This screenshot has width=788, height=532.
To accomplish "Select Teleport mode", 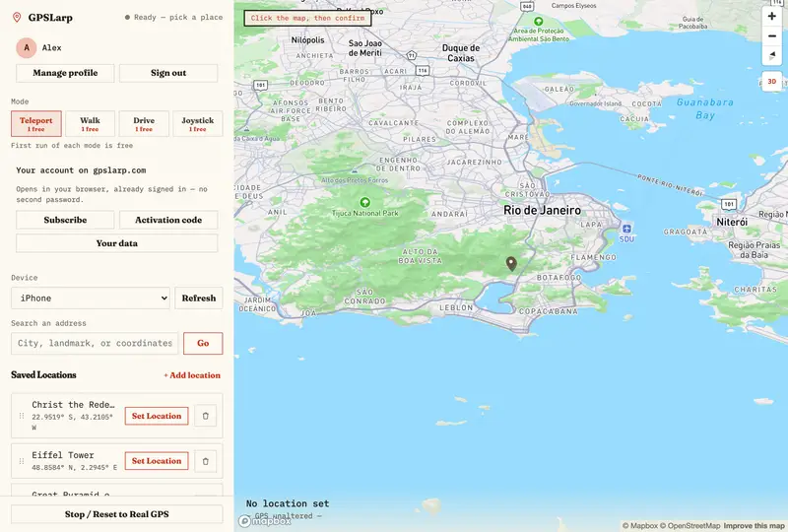I will (36, 124).
